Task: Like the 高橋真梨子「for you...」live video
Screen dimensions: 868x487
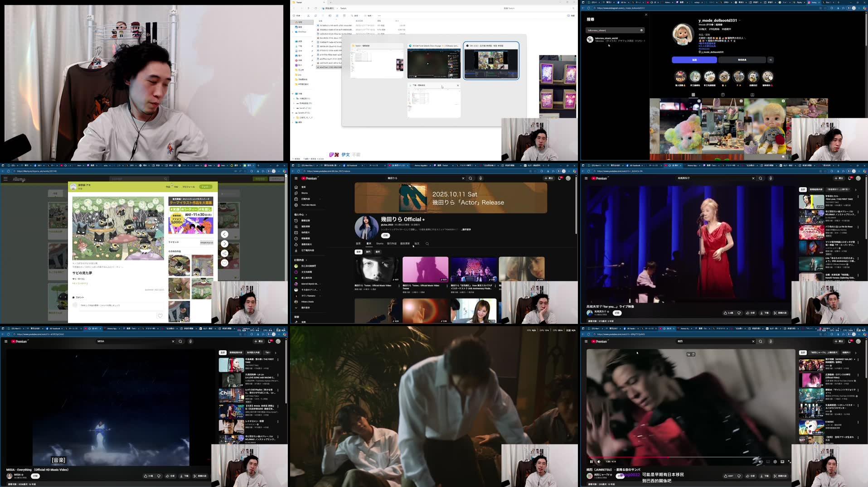Action: [x=727, y=313]
